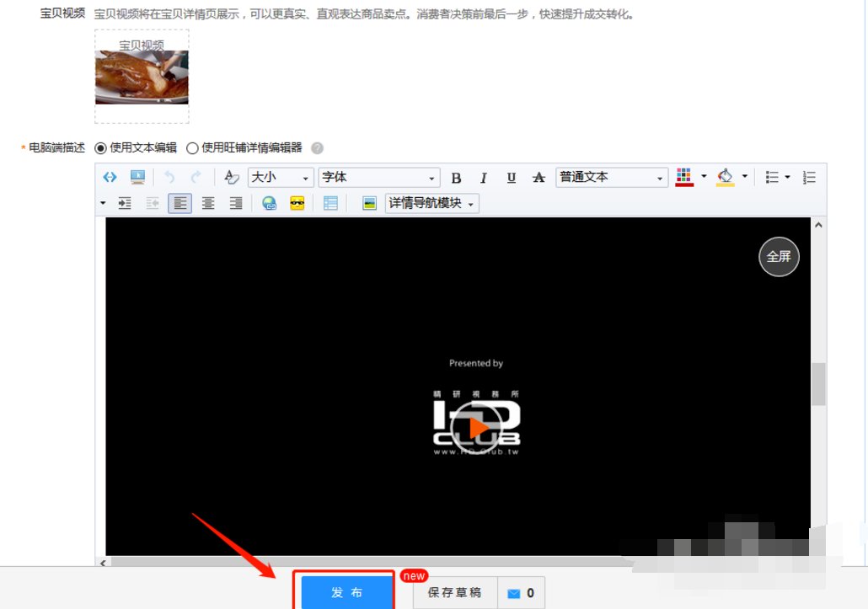Apply strikethrough formatting

click(x=538, y=178)
